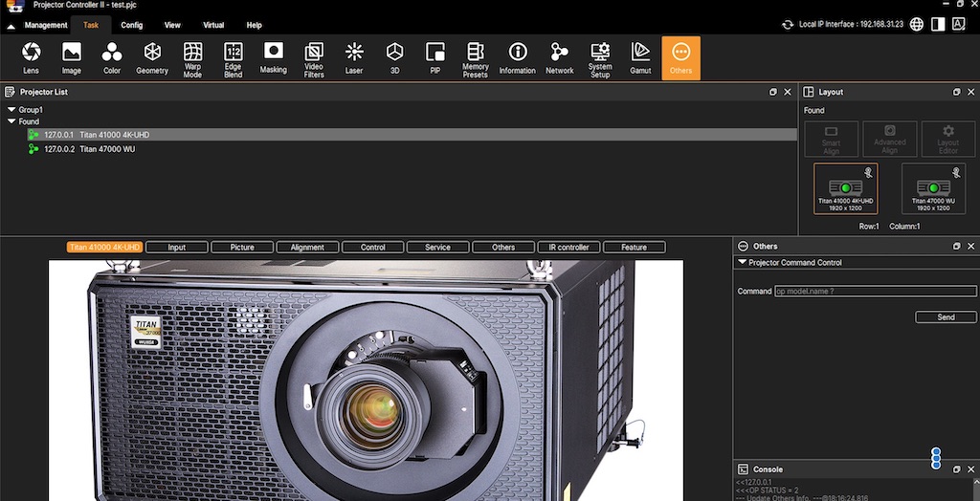Open the Laser tool
The image size is (980, 501).
[354, 58]
